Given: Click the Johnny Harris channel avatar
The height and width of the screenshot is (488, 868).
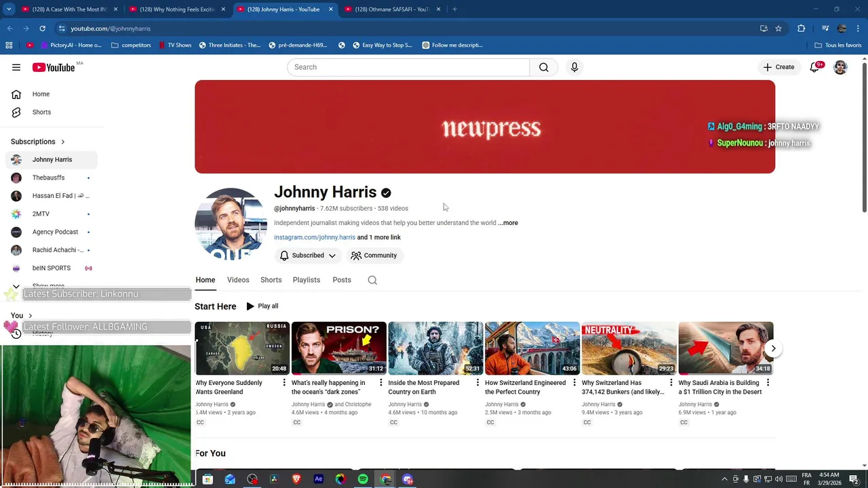Looking at the screenshot, I should tap(231, 224).
